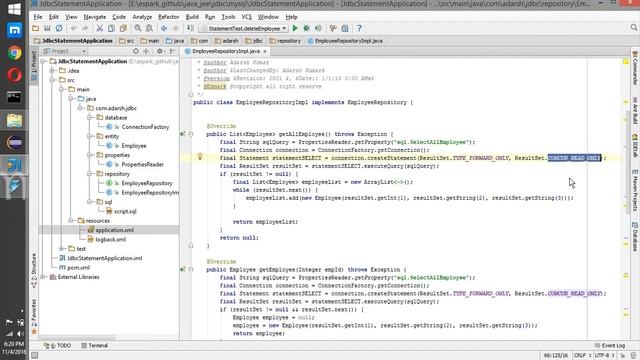Click the navigate Forward arrow icon
Image resolution: width=640 pixels, height=360 pixels.
(x=176, y=28)
